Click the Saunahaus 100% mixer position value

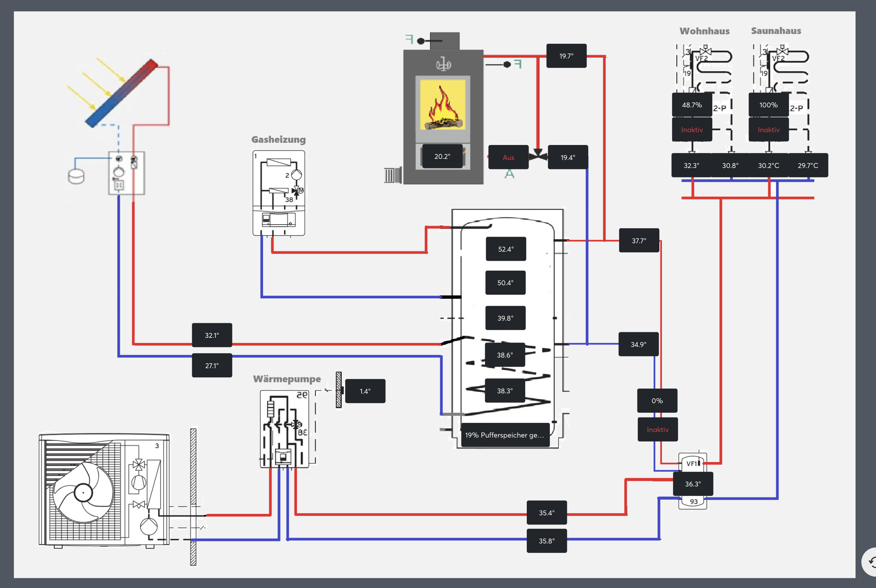768,105
